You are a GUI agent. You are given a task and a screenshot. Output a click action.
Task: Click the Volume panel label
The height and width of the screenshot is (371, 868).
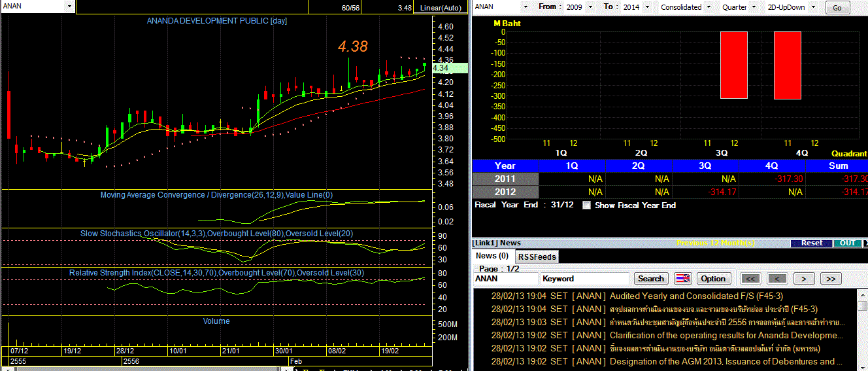coord(216,321)
